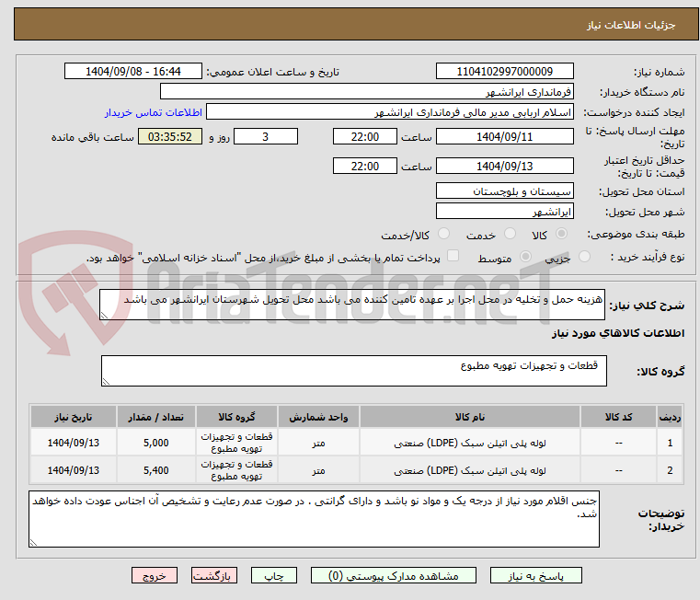Click row 2 unit cell متر
This screenshot has height=600, width=700.
point(318,470)
